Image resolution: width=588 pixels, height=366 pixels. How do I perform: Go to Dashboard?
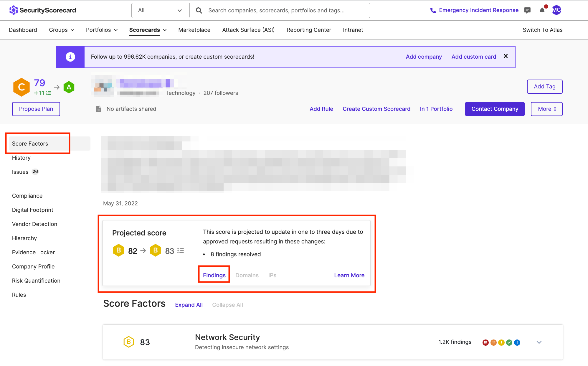pyautogui.click(x=23, y=30)
